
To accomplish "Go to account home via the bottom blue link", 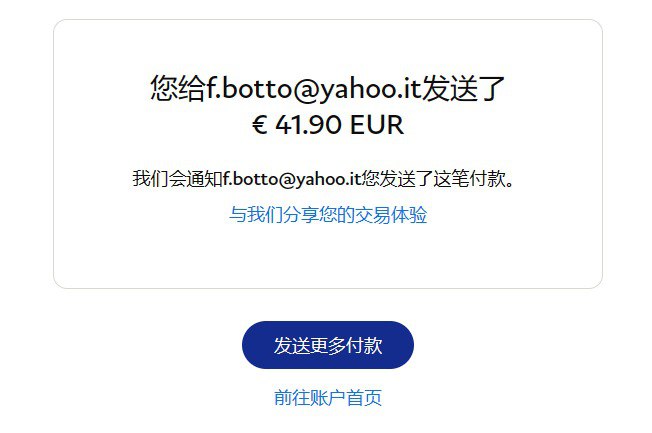I will point(328,398).
